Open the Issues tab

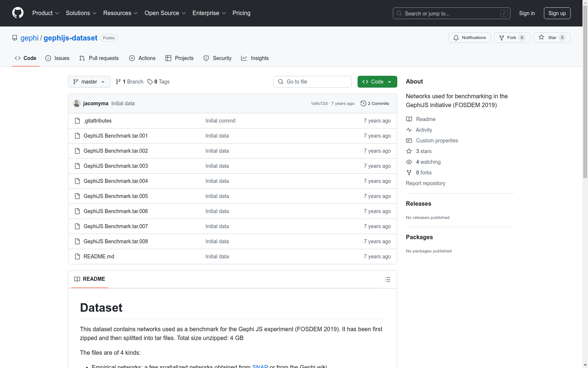[x=57, y=58]
